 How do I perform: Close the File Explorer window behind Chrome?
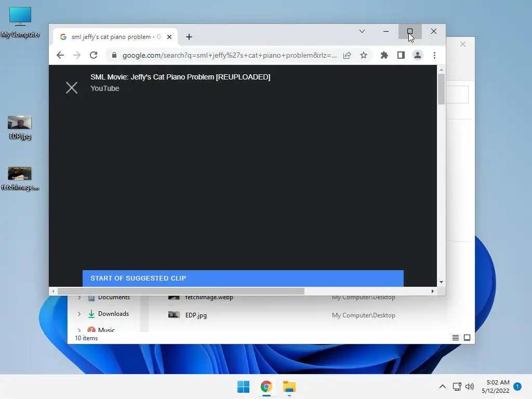tap(463, 45)
